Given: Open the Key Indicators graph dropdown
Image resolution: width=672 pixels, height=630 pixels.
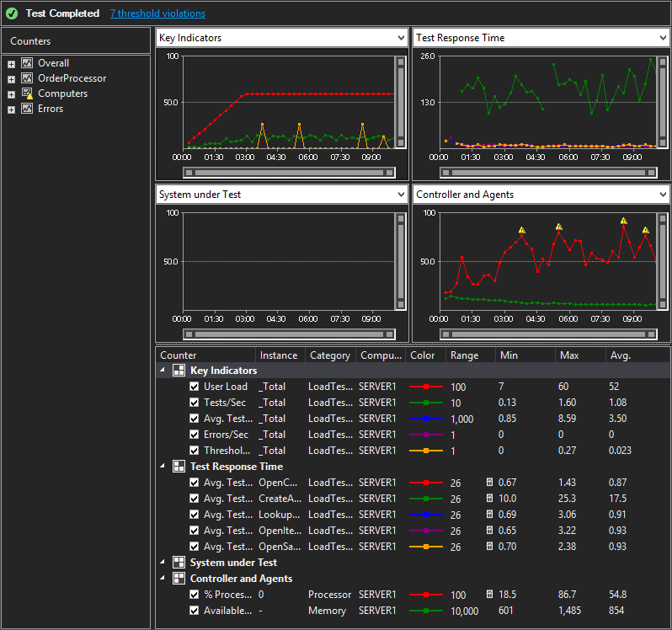Looking at the screenshot, I should (x=400, y=38).
